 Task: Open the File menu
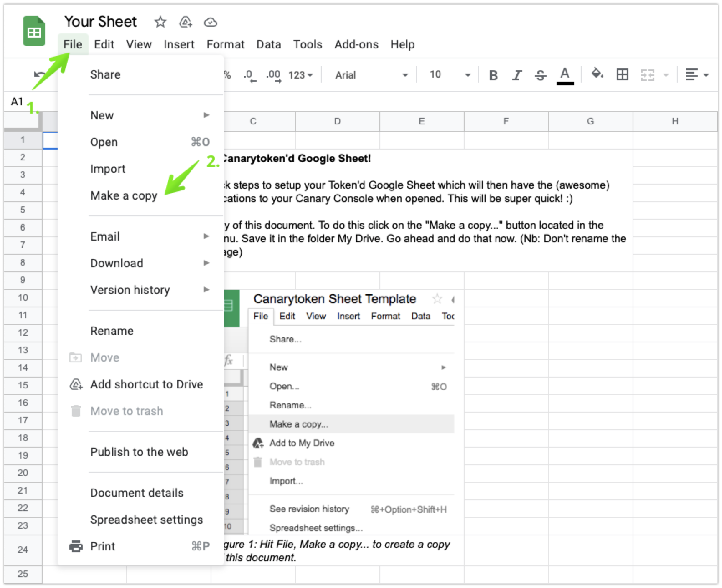(x=73, y=44)
